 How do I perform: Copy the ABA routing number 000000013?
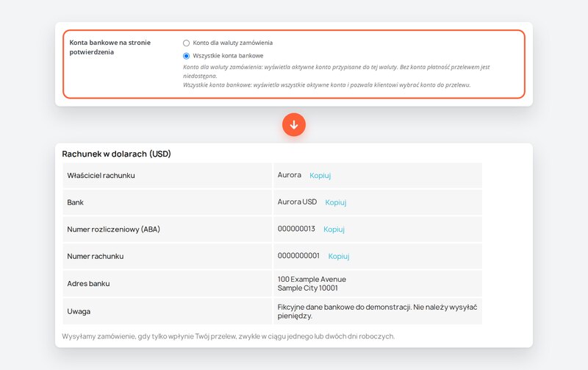click(x=334, y=230)
